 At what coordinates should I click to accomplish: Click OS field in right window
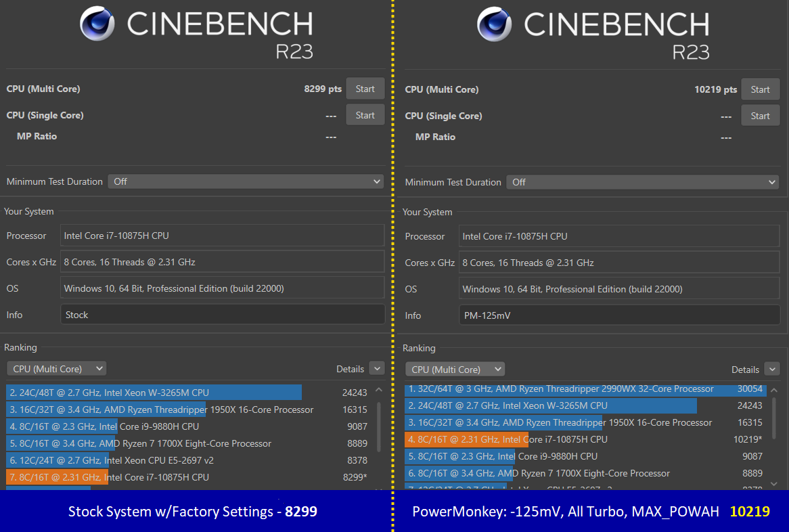[619, 289]
